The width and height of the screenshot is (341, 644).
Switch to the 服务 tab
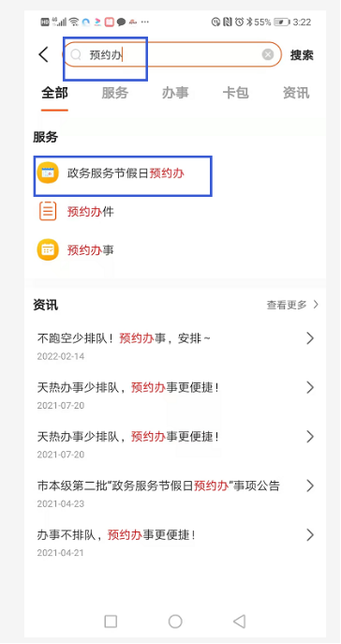click(x=115, y=93)
